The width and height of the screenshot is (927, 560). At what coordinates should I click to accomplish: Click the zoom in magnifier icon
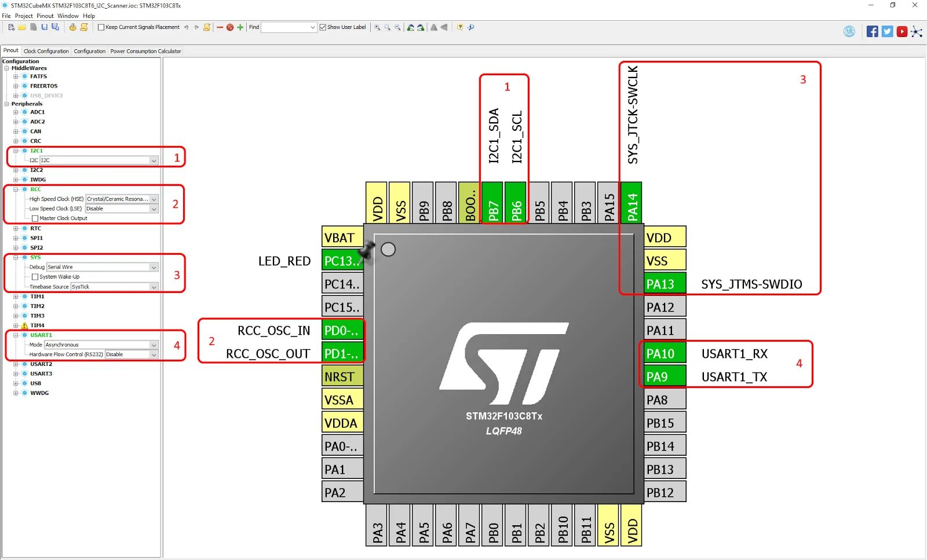click(x=377, y=27)
